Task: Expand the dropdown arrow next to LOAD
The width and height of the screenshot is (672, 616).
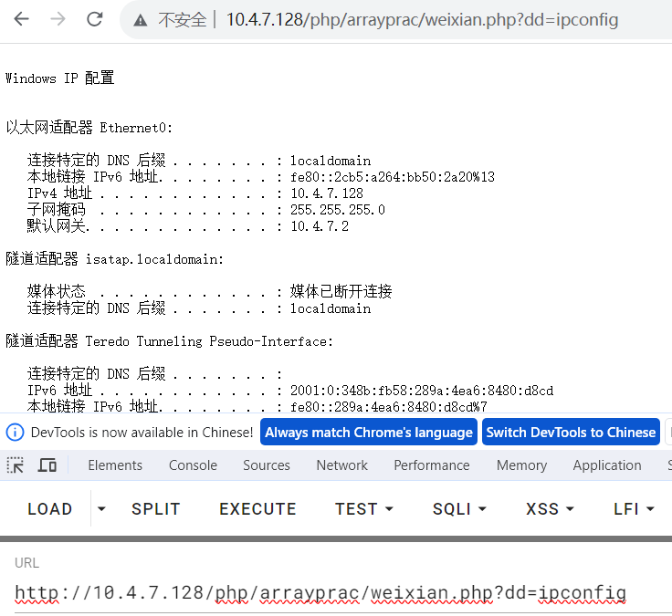Action: click(x=101, y=509)
